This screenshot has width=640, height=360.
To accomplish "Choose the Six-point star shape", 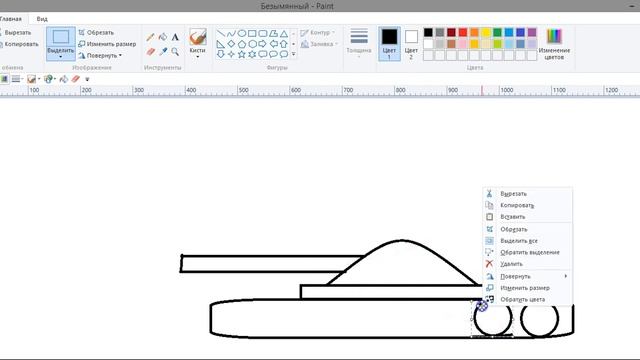I will coord(252,54).
